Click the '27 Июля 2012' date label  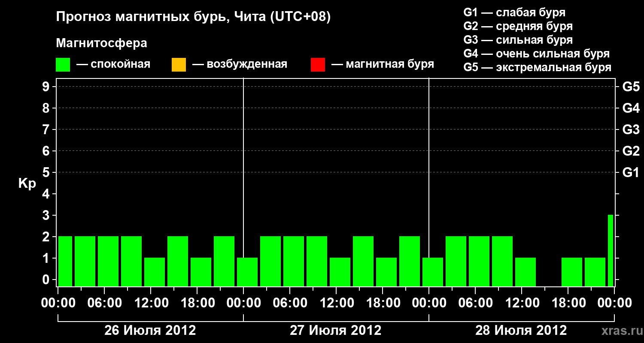click(336, 331)
